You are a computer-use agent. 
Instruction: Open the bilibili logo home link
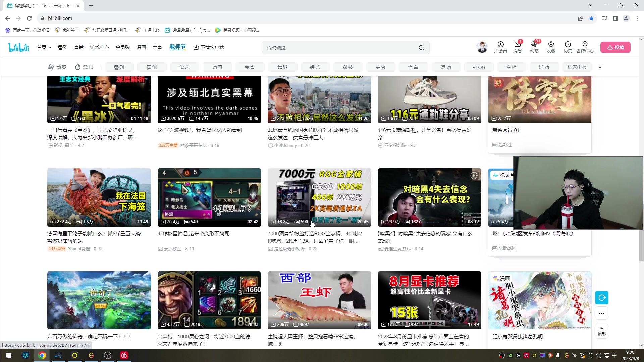pos(19,47)
